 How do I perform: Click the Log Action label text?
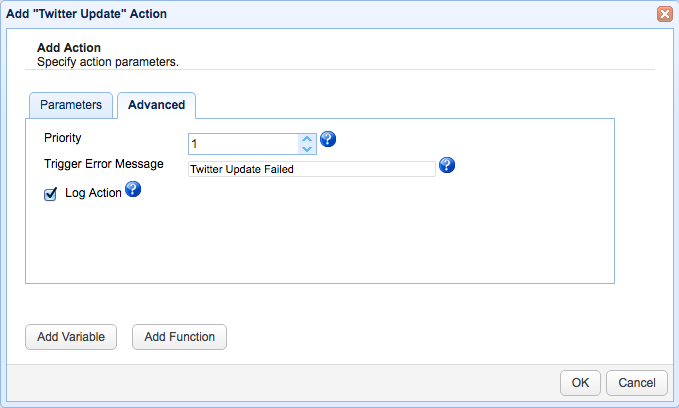93,193
